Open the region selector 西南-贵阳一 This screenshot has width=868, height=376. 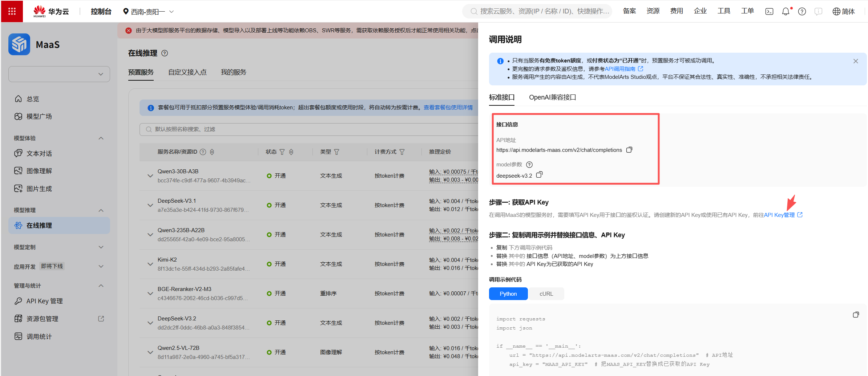click(148, 12)
